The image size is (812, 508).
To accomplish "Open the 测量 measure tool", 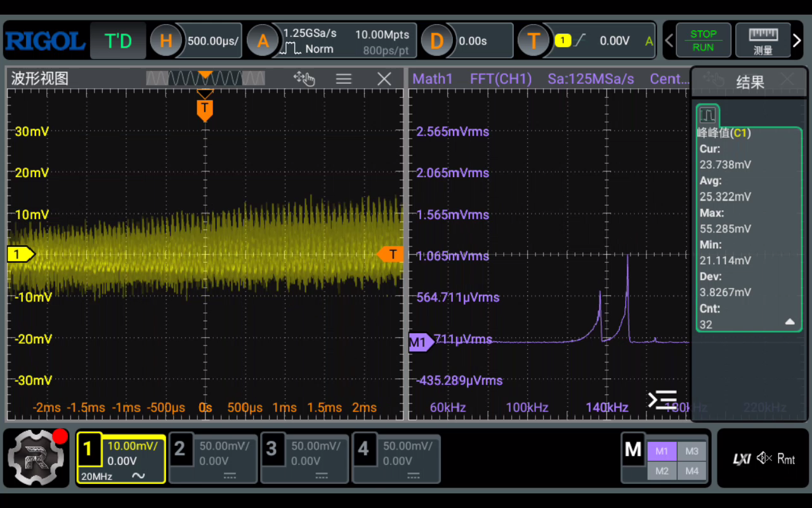I will tap(763, 41).
